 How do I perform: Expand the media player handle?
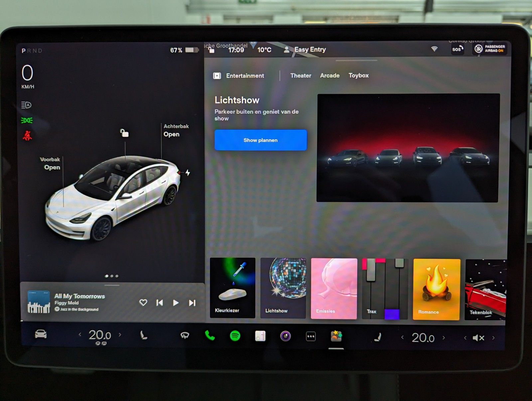tap(112, 285)
